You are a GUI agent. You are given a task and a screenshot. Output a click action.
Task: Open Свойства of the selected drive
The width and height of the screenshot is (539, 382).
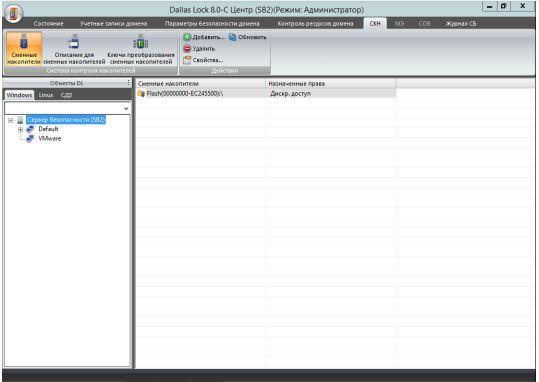(x=204, y=60)
